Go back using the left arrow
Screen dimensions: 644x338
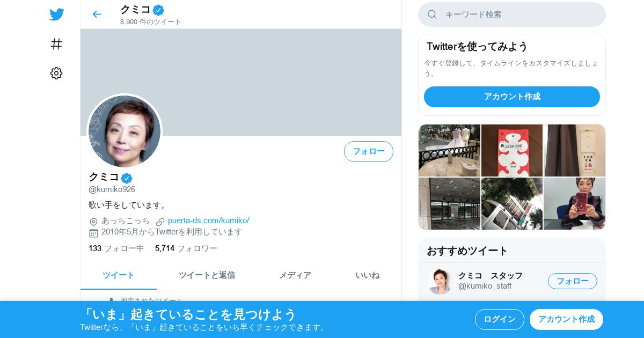97,14
